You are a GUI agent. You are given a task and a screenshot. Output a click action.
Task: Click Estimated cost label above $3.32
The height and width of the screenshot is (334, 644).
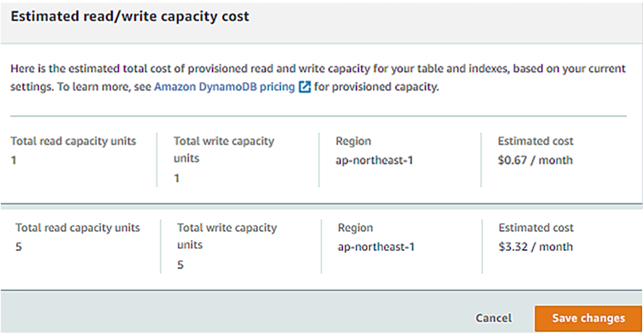pos(536,228)
